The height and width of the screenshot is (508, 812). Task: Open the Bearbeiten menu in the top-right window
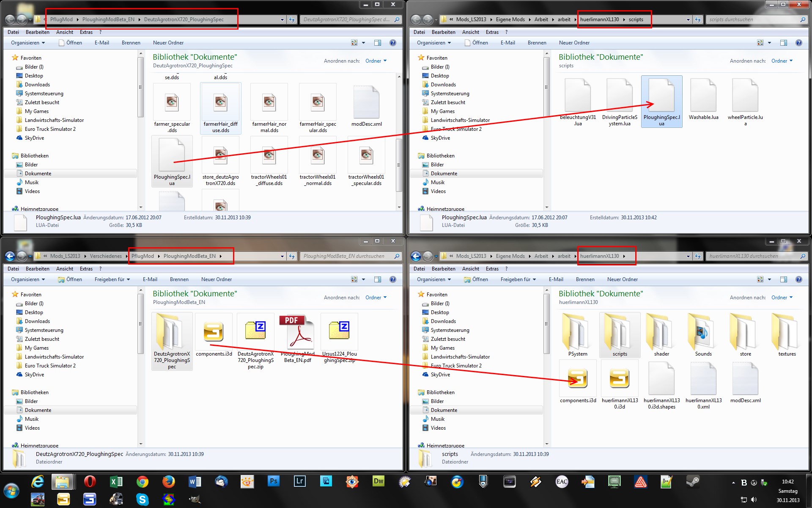point(443,32)
